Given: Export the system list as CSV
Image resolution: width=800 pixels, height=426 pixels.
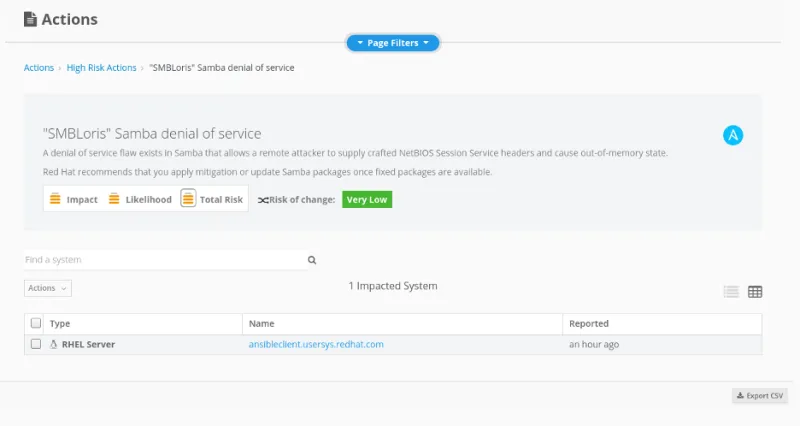Looking at the screenshot, I should 760,396.
